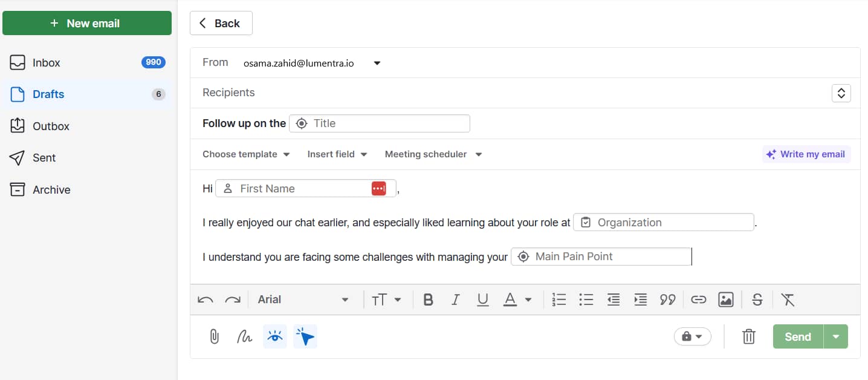Open the Arial font family dropdown
The width and height of the screenshot is (868, 380).
pyautogui.click(x=302, y=299)
